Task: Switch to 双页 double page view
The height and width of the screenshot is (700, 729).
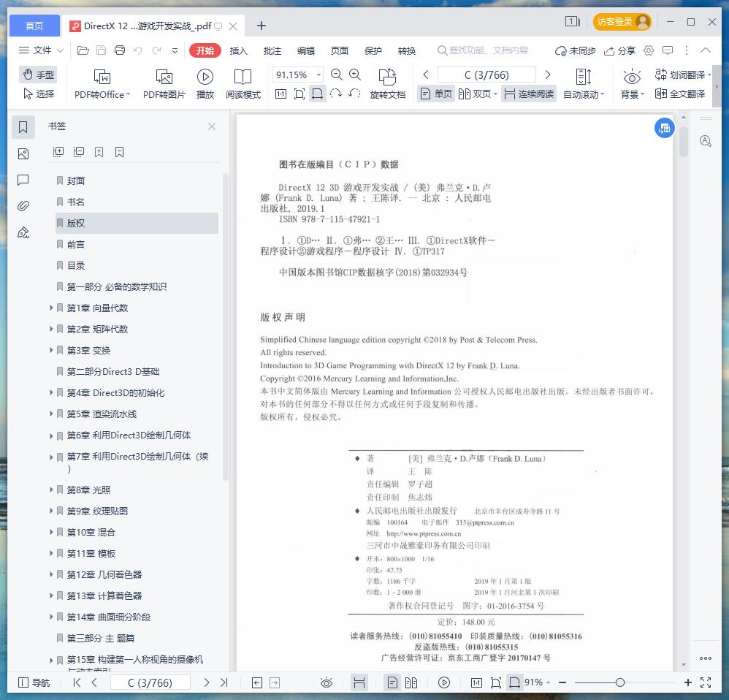Action: pyautogui.click(x=478, y=94)
